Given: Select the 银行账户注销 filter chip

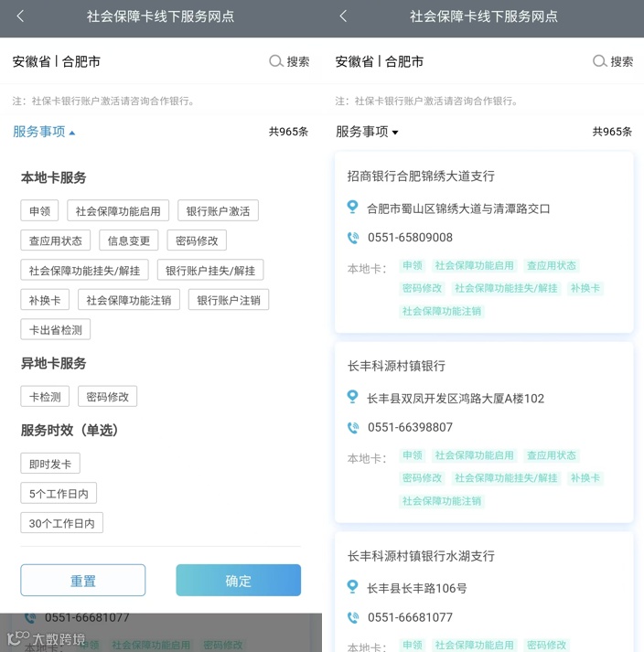Looking at the screenshot, I should coord(229,300).
